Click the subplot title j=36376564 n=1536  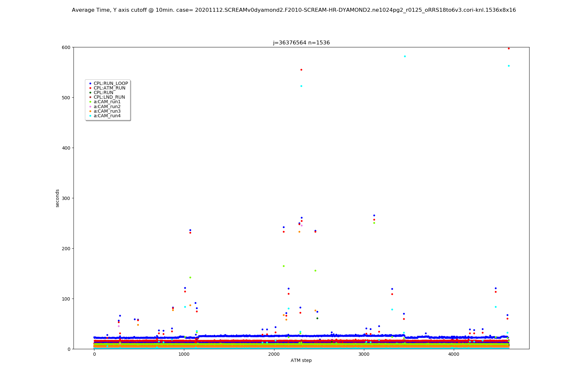(x=301, y=43)
